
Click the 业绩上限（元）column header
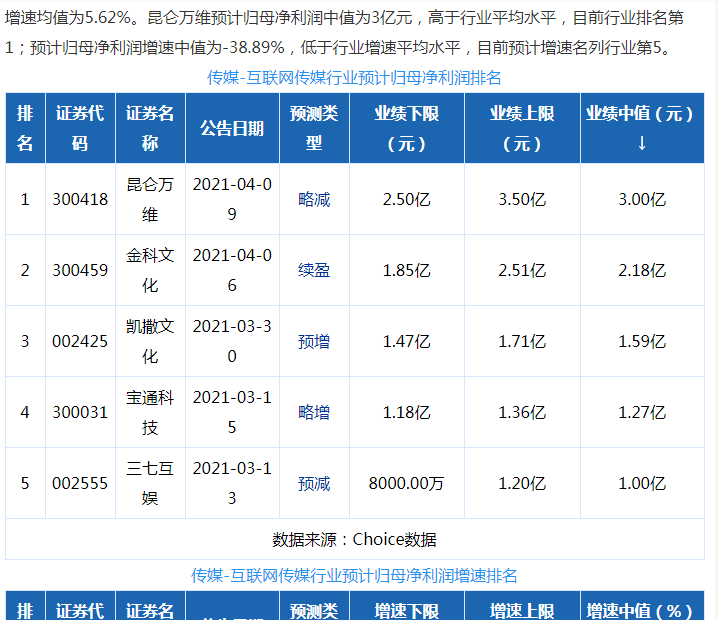coord(522,128)
